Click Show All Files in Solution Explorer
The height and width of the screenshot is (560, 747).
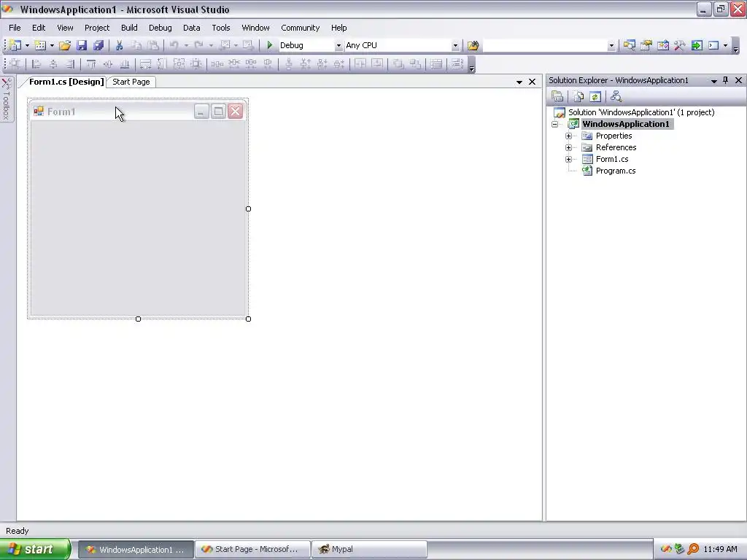pyautogui.click(x=578, y=97)
